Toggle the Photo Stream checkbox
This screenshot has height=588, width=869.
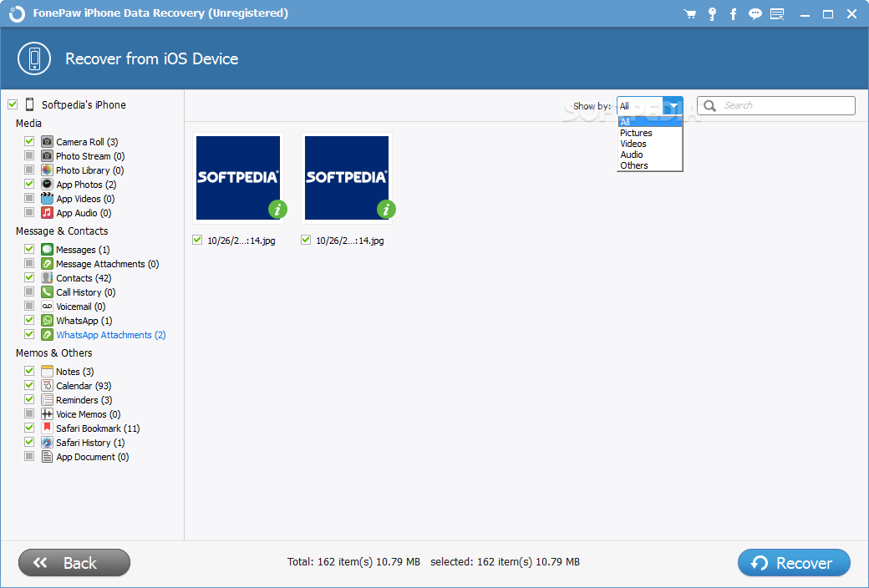pyautogui.click(x=29, y=155)
